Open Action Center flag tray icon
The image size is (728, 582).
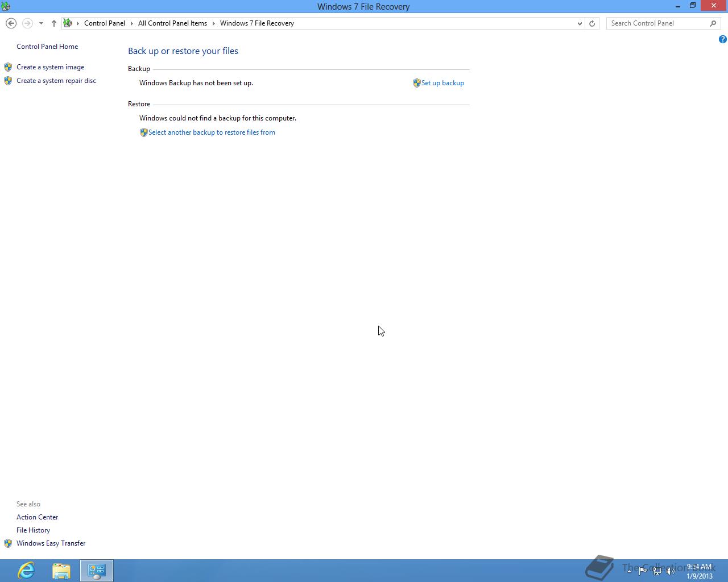(x=643, y=571)
